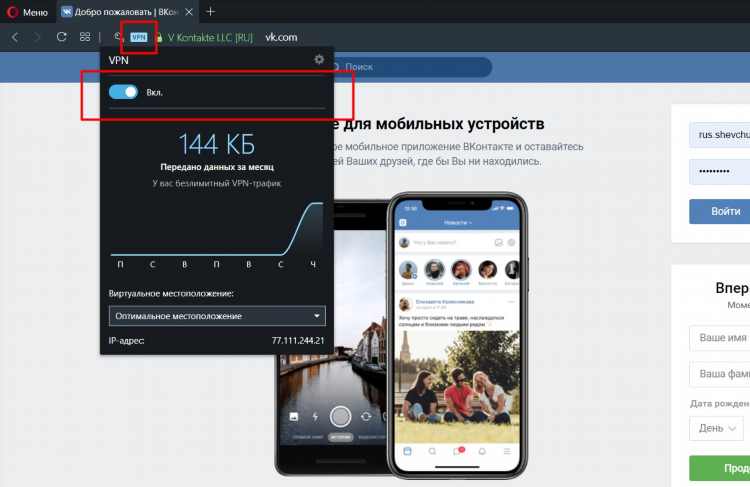This screenshot has width=750, height=487.
Task: Reload the page with refresh icon
Action: pyautogui.click(x=61, y=37)
